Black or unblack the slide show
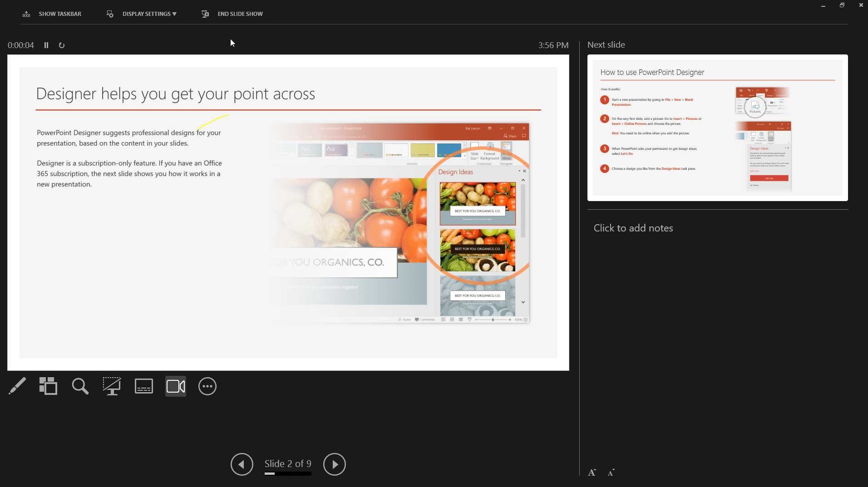Screen dimensions: 868x487 [112, 386]
